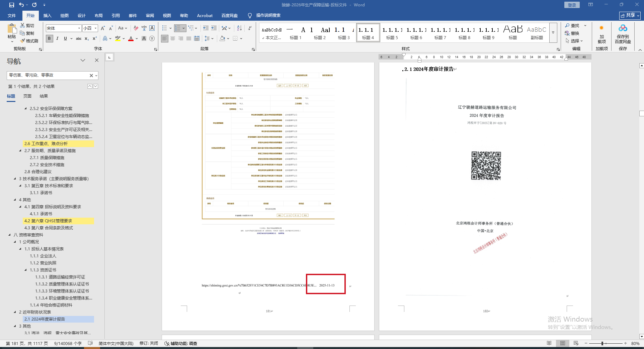The width and height of the screenshot is (644, 349).
Task: Open the font size dropdown (小四)
Action: point(95,28)
